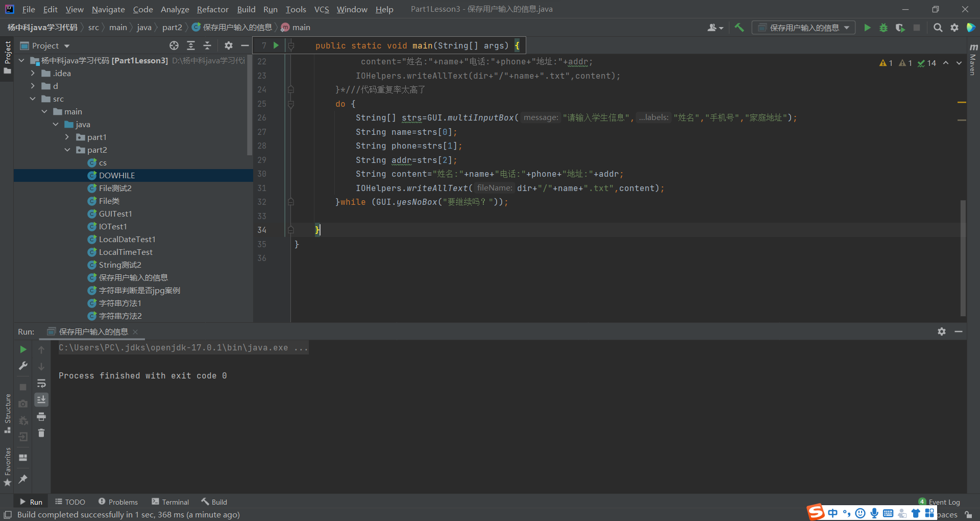Toggle code folding marker at line 25
This screenshot has height=521, width=980.
click(x=291, y=104)
